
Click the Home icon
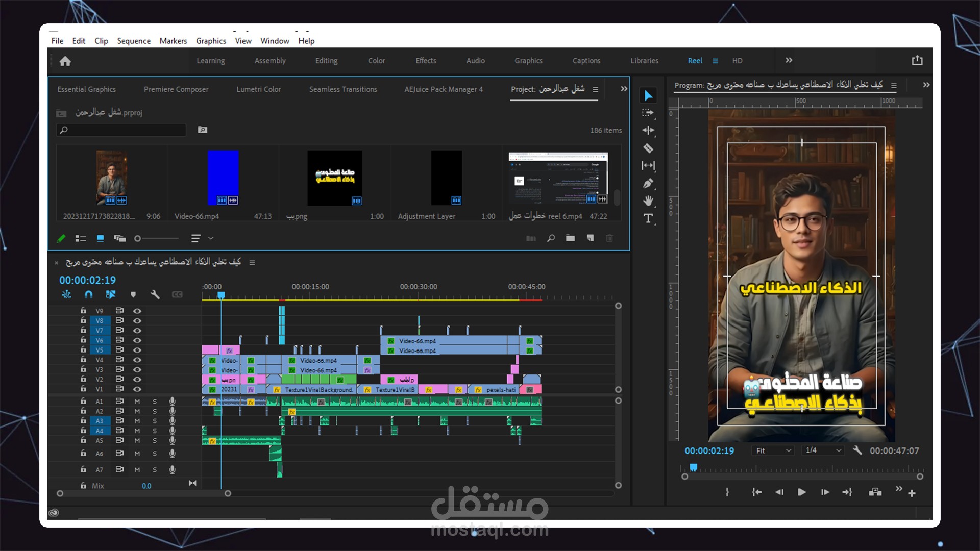pos(65,61)
